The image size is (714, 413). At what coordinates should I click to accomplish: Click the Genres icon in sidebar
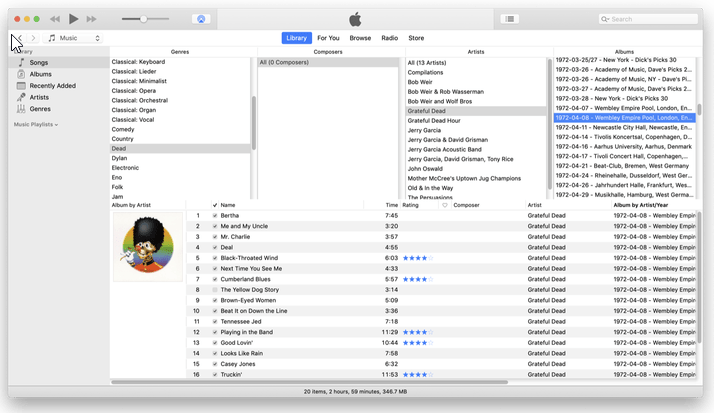pos(21,109)
